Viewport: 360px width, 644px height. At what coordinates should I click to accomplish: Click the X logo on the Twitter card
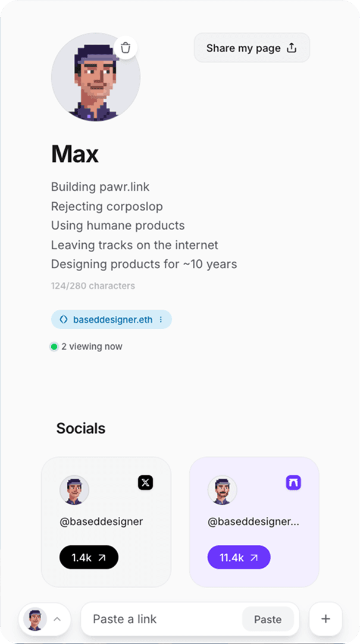[x=145, y=482]
